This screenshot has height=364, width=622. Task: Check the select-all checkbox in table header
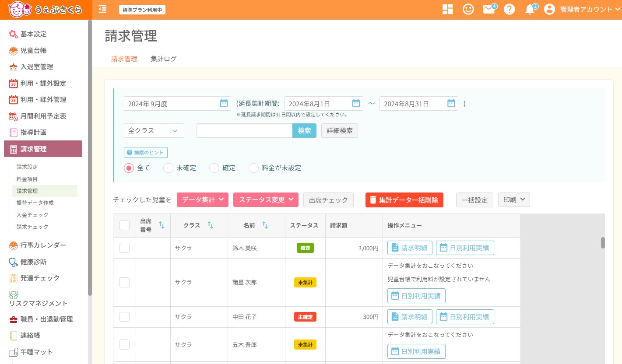pyautogui.click(x=124, y=225)
